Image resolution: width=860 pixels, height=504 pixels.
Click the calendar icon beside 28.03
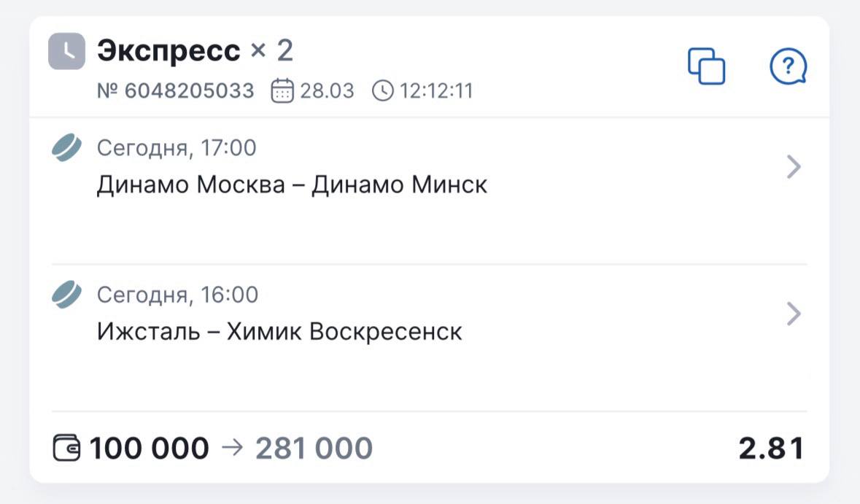tap(282, 91)
